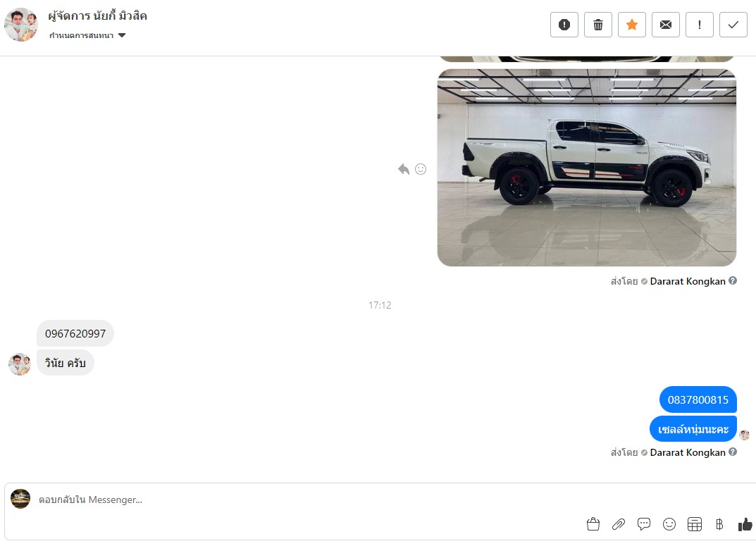Delete conversation using the trash icon
The height and width of the screenshot is (546, 756).
pyautogui.click(x=598, y=25)
